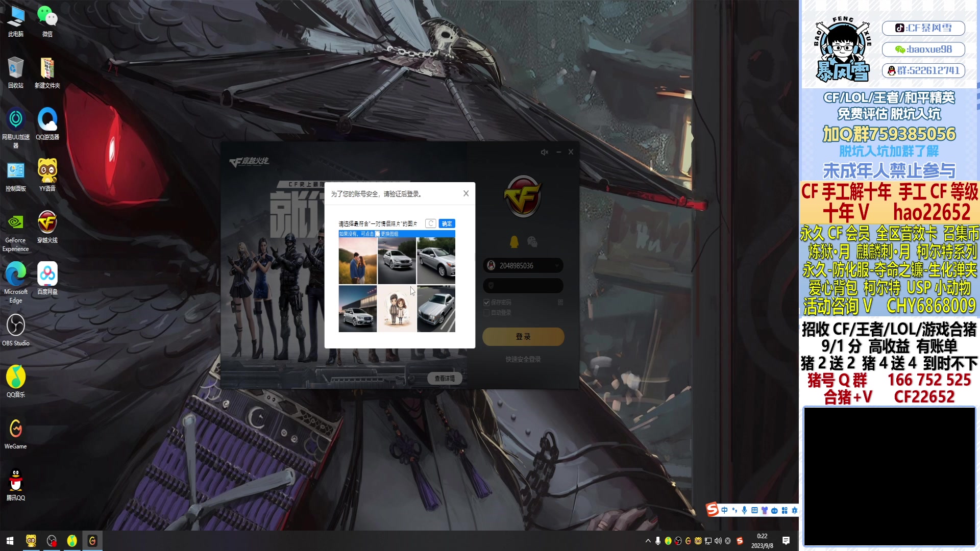Open the 控制面板 desktop icon

(16, 176)
